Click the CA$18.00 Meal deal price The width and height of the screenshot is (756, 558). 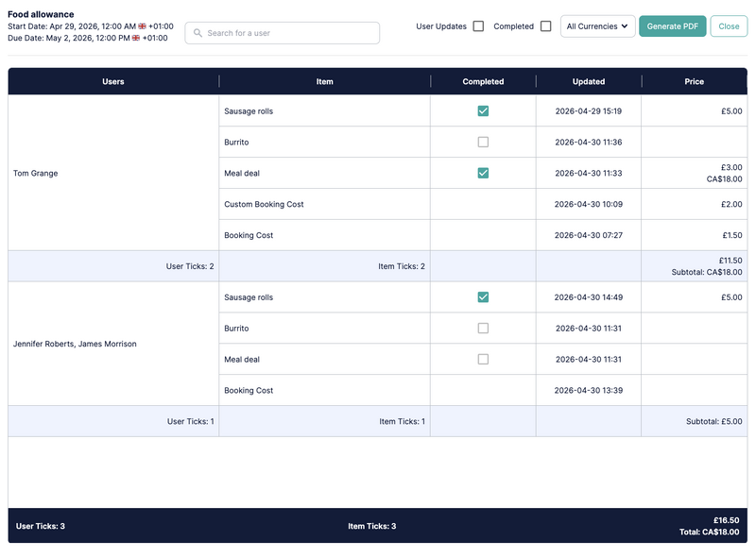(x=724, y=178)
